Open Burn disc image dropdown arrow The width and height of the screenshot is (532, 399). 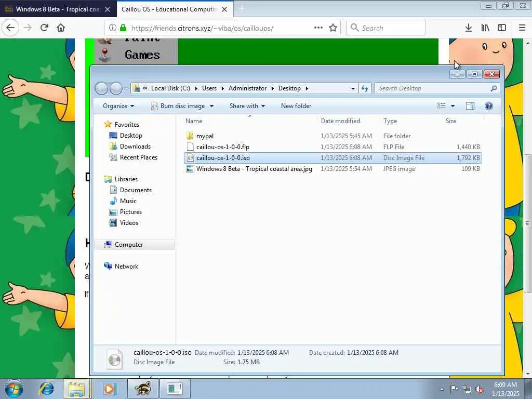pos(212,106)
